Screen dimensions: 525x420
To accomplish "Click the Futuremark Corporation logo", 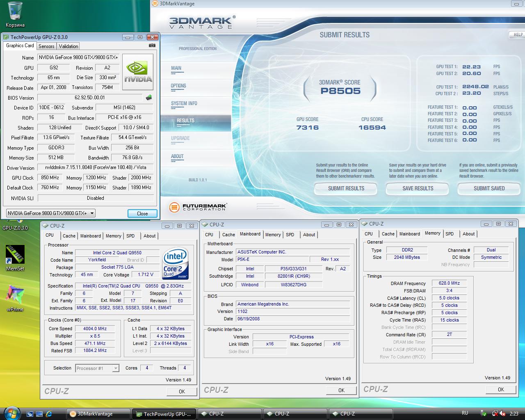I will click(x=199, y=207).
